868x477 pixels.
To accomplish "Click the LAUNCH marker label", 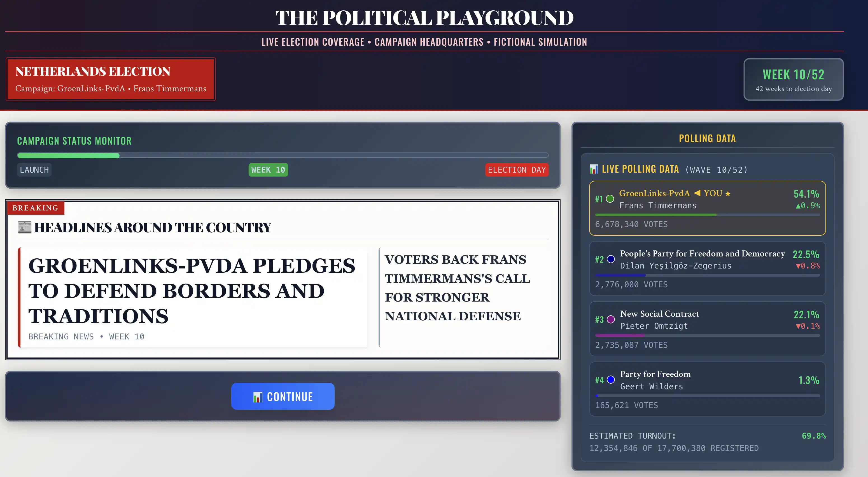I will (34, 170).
